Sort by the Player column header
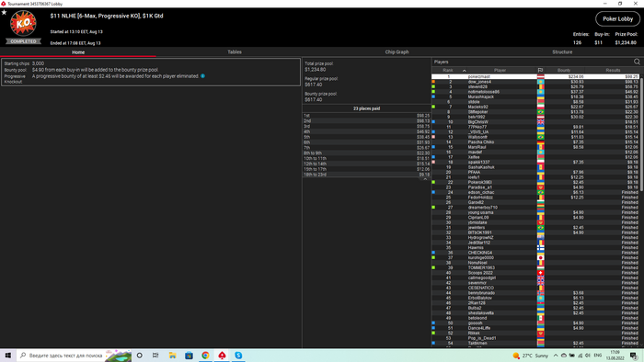644x362 pixels. 500,71
